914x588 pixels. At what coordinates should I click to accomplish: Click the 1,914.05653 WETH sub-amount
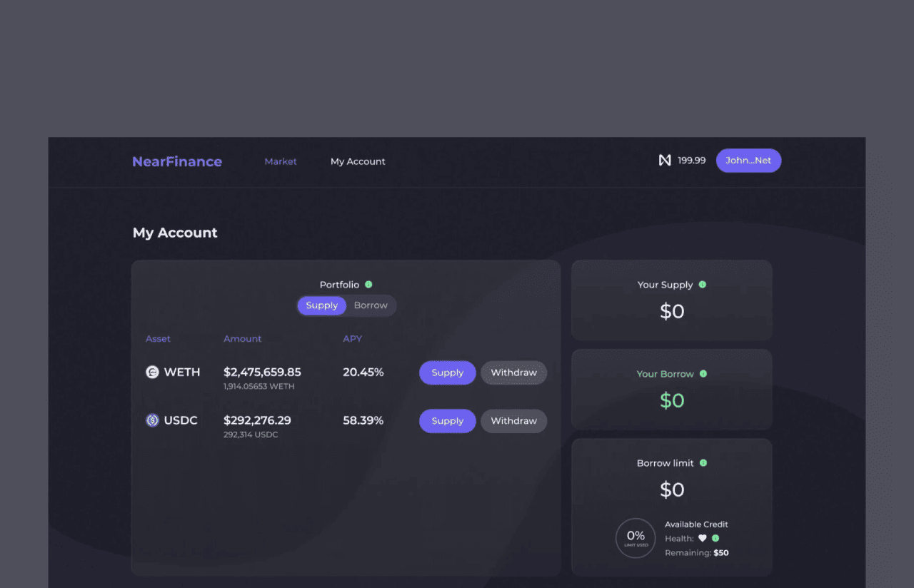click(258, 387)
